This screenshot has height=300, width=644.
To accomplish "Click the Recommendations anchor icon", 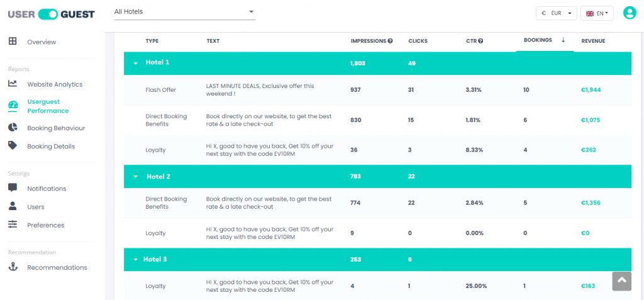I will [x=13, y=267].
